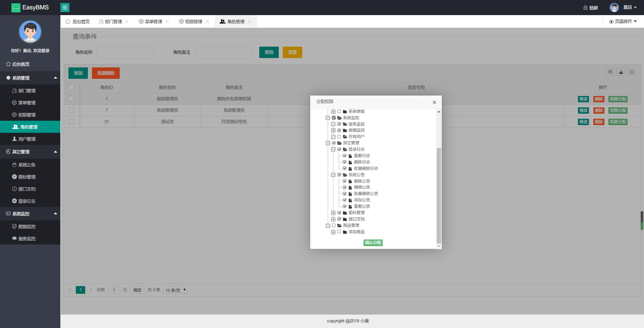644x328 pixels.
Task: Click the 查看日志 file icon in tree
Action: (350, 156)
